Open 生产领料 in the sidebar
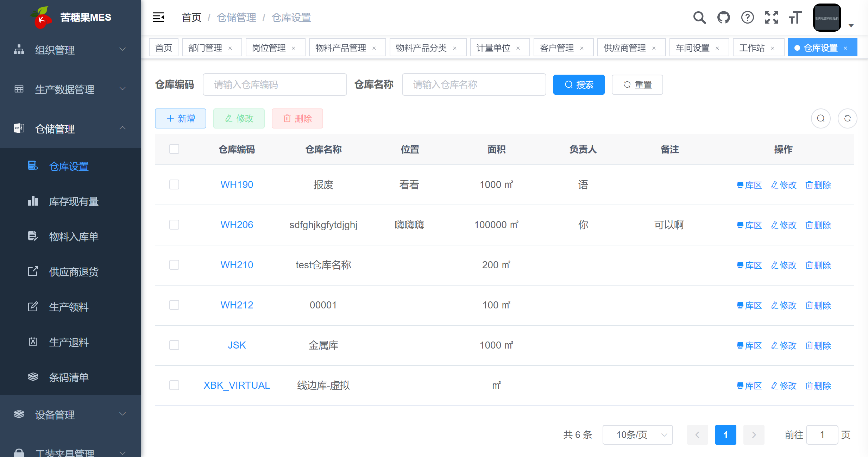Image resolution: width=868 pixels, height=457 pixels. click(70, 307)
